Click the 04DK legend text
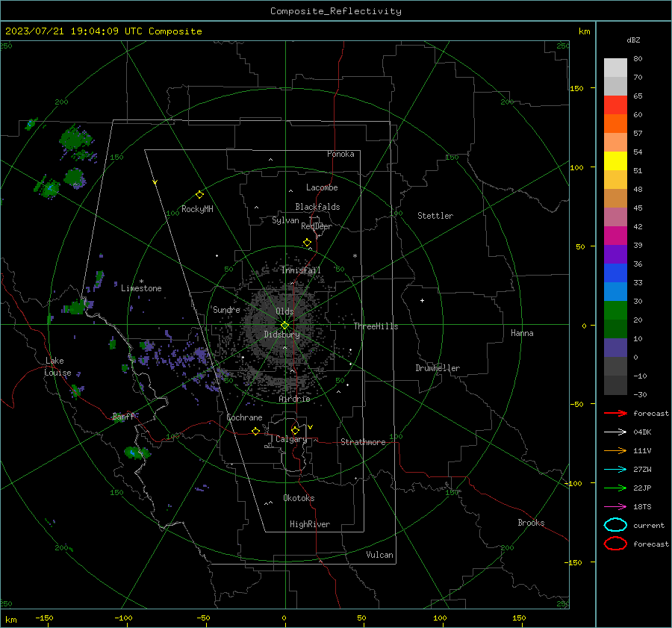Screen dimensions: 672x628 click(642, 432)
